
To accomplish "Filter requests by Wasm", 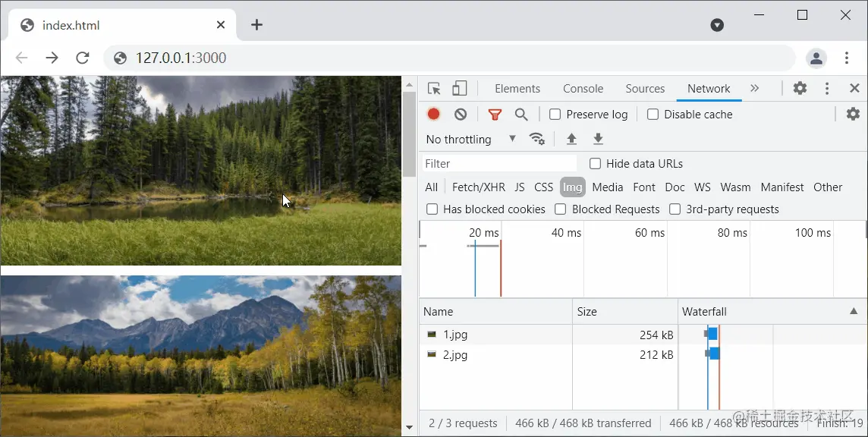I will click(x=735, y=187).
